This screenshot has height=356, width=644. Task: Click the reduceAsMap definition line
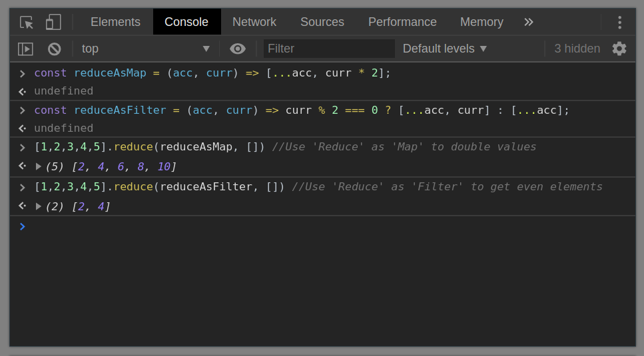coord(212,73)
